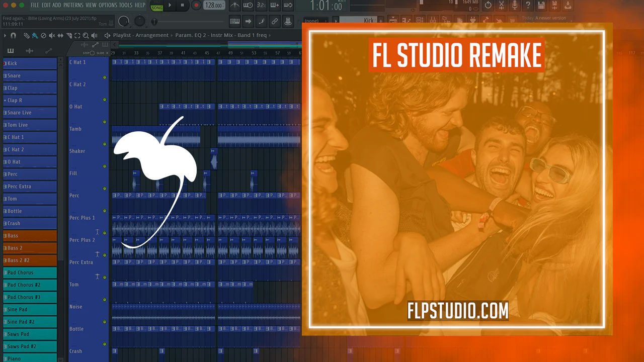Select the Snare pattern in picker

(x=30, y=76)
